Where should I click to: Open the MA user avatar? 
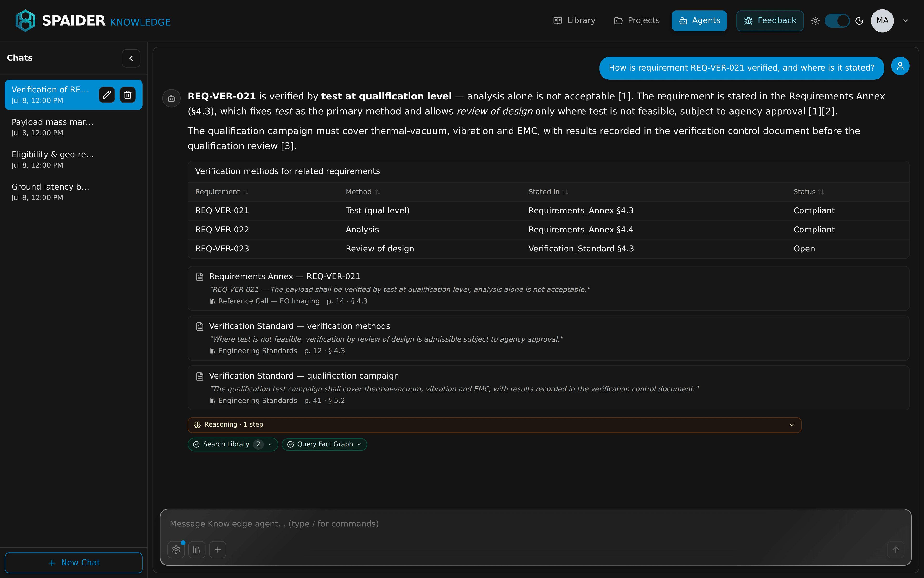pyautogui.click(x=882, y=21)
